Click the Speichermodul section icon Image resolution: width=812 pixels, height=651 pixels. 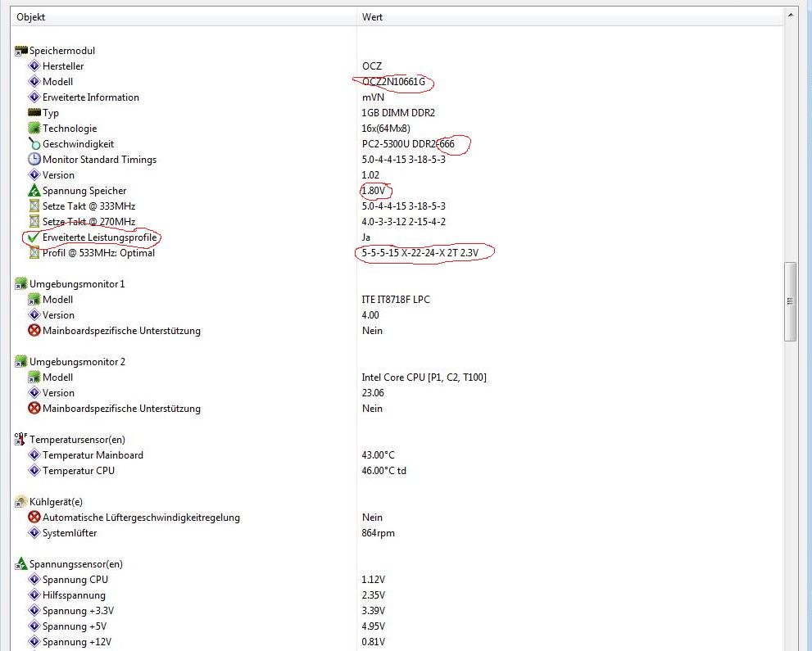click(x=20, y=51)
